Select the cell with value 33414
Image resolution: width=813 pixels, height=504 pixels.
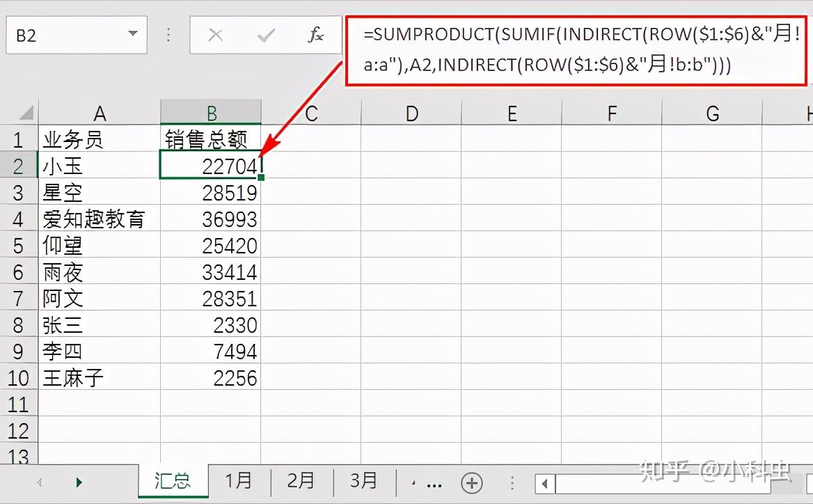click(x=211, y=271)
